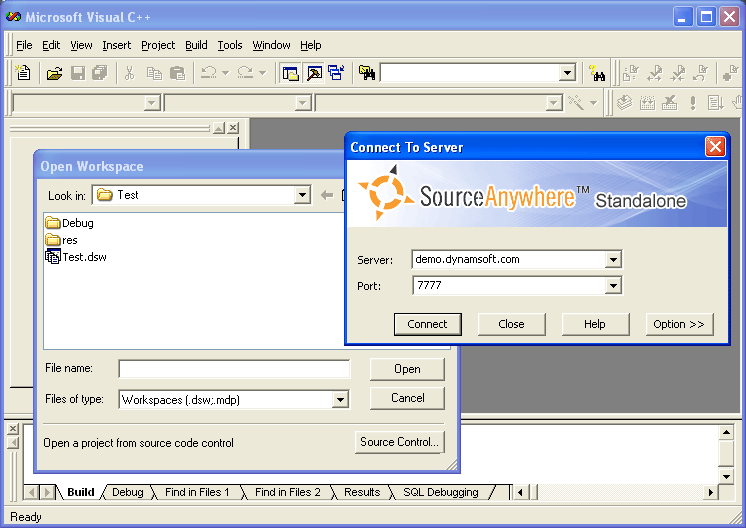This screenshot has width=746, height=528.
Task: Open the Edit menu
Action: pos(51,45)
